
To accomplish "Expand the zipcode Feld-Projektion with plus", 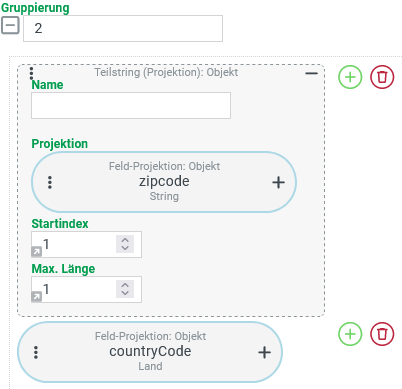I will pyautogui.click(x=278, y=182).
